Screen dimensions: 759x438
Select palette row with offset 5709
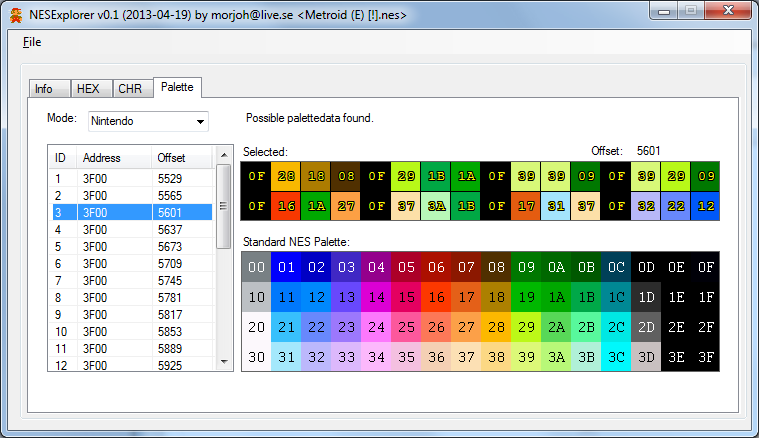(132, 263)
